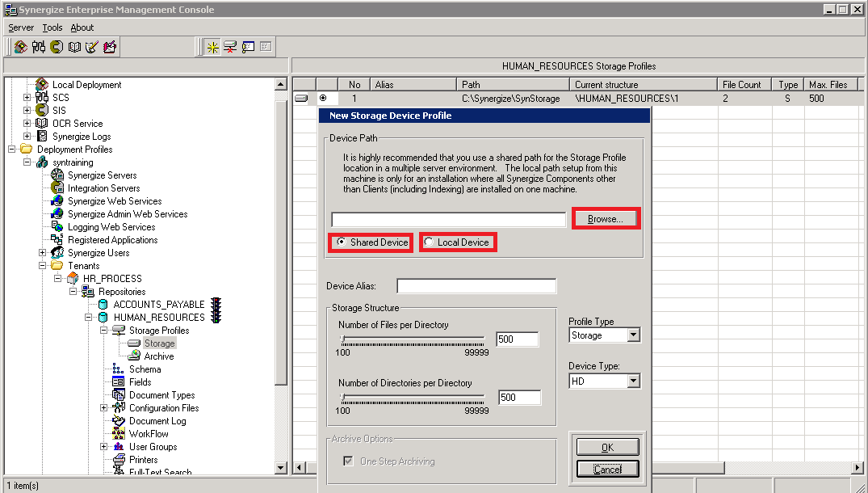Open the Server menu

[21, 27]
